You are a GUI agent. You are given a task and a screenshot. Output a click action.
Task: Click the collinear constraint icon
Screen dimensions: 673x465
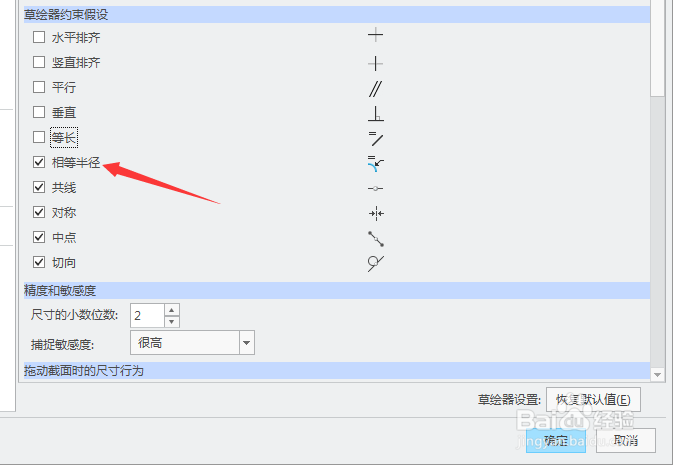376,188
